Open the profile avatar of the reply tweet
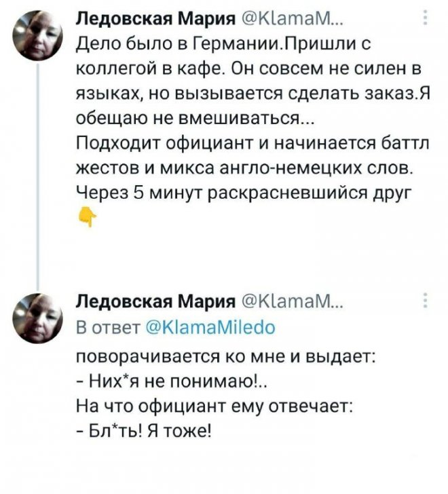448x494 pixels. [39, 315]
